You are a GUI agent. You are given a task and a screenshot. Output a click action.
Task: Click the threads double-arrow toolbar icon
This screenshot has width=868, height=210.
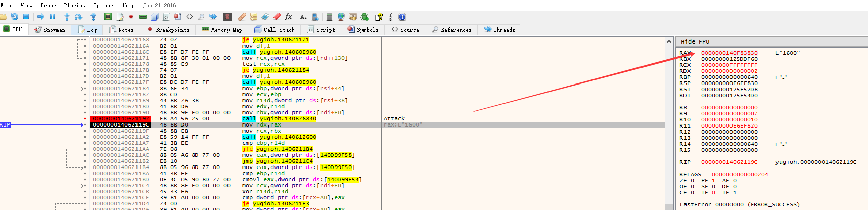point(213,17)
